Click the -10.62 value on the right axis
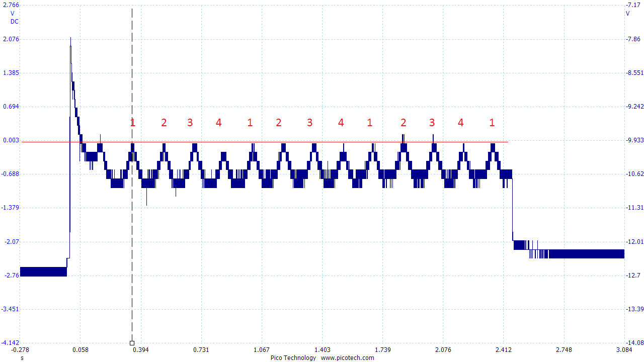 [x=634, y=174]
